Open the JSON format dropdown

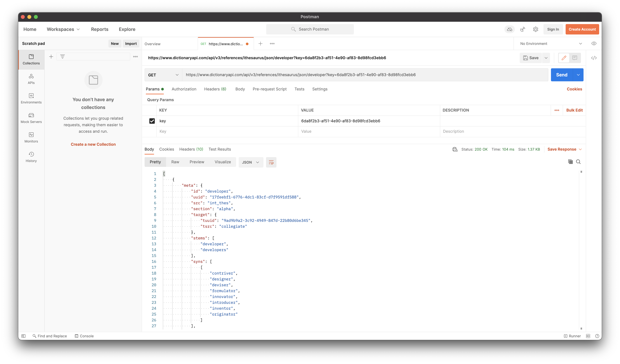coord(251,162)
